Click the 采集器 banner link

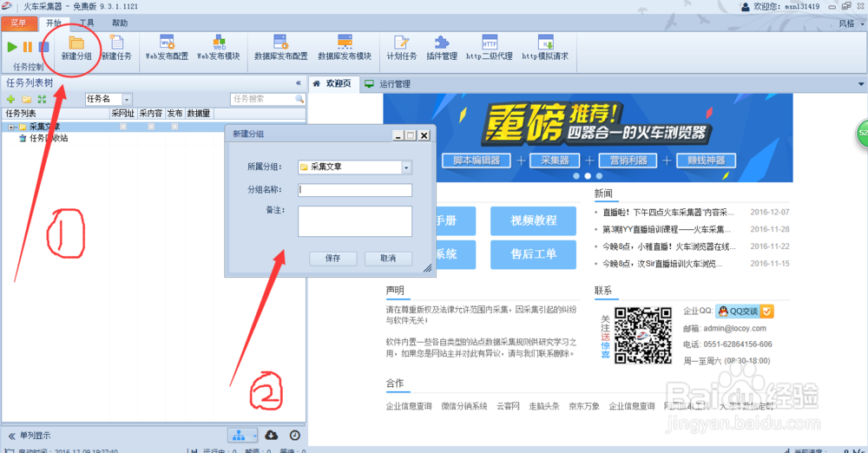click(555, 161)
